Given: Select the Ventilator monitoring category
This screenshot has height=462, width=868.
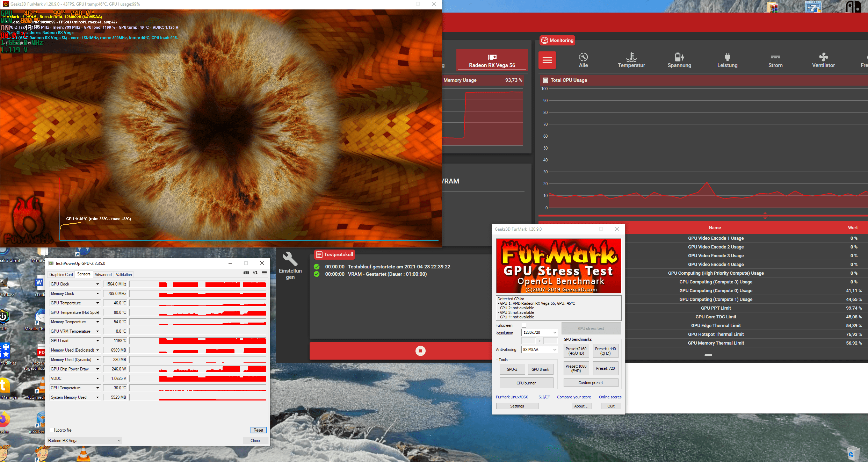Looking at the screenshot, I should (823, 60).
